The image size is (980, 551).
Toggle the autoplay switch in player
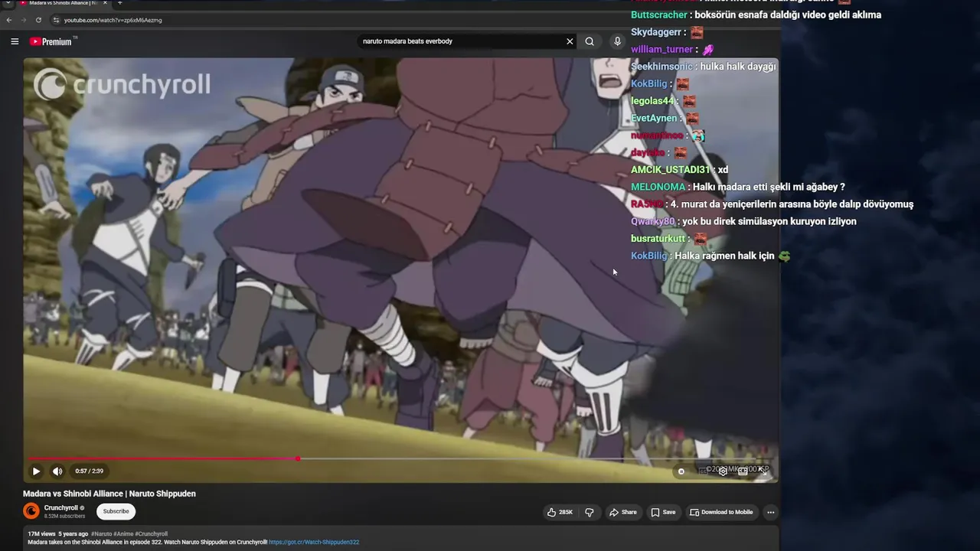point(681,471)
